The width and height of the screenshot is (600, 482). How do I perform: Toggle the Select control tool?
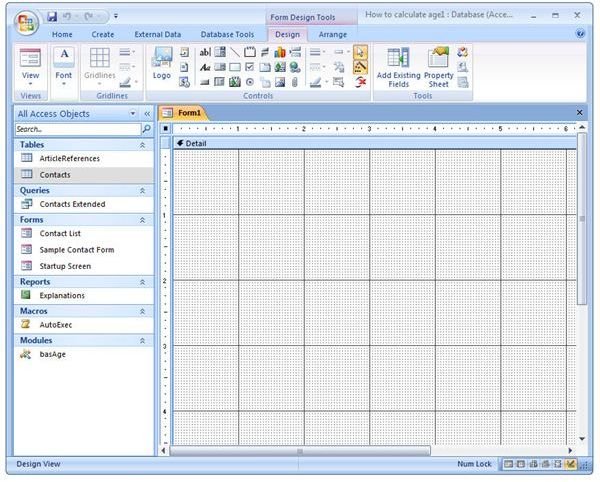click(360, 51)
